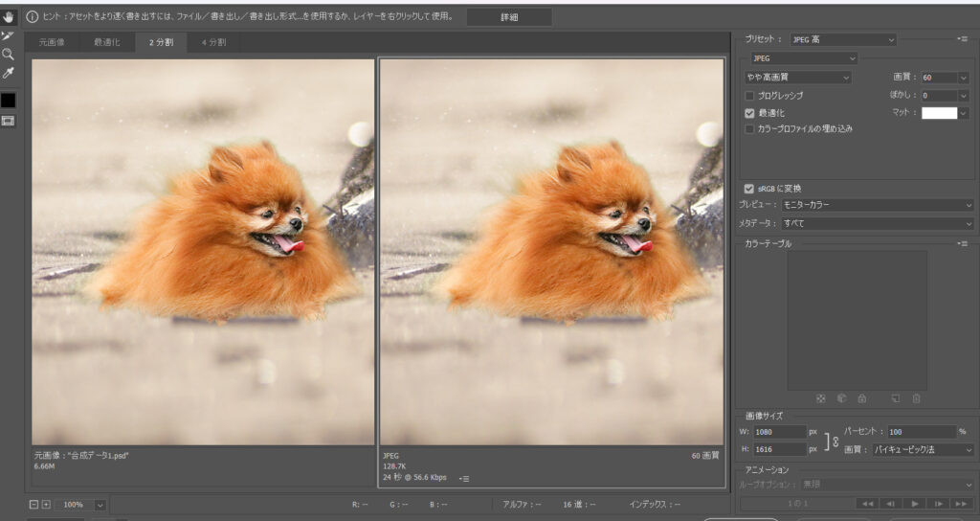Enable the プログレッシブ checkbox
The image size is (980, 521).
click(x=750, y=96)
